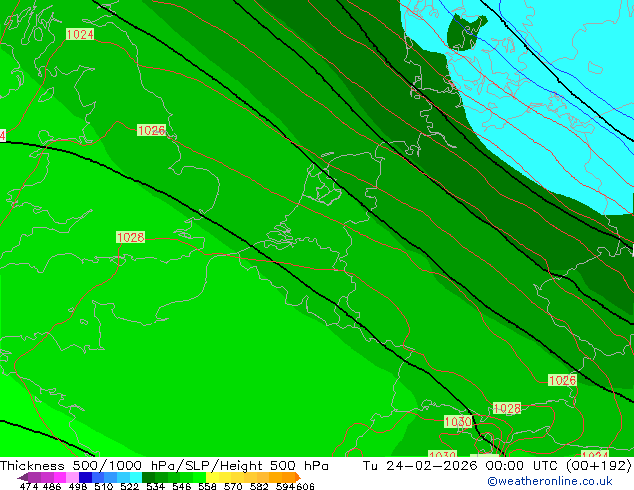The height and width of the screenshot is (490, 634).
Task: Select the cyan swatch in the thickness legend
Action: tap(136, 477)
